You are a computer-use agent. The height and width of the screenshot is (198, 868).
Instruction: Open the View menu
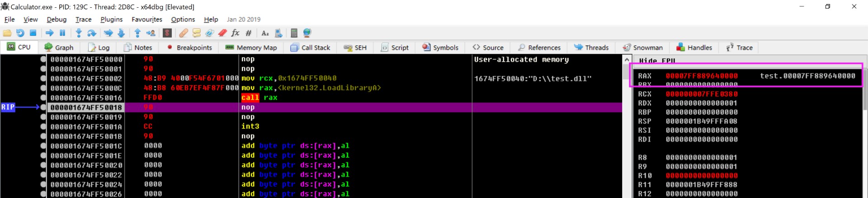pos(31,19)
